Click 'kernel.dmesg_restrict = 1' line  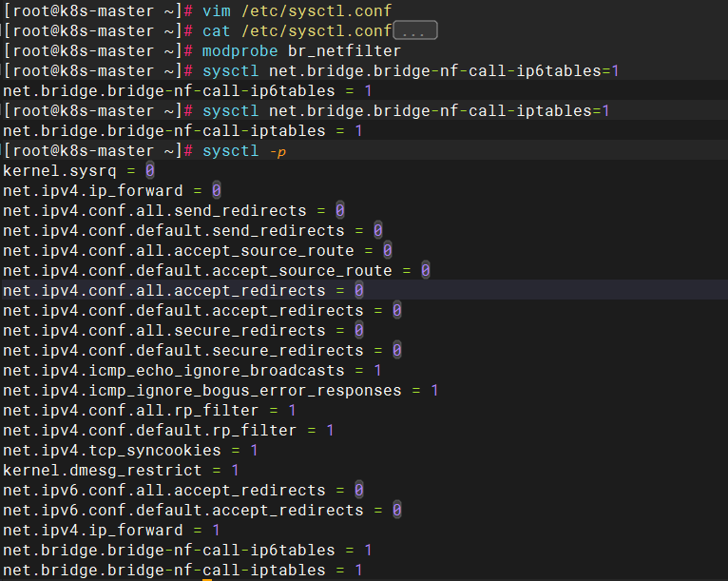[x=122, y=471]
